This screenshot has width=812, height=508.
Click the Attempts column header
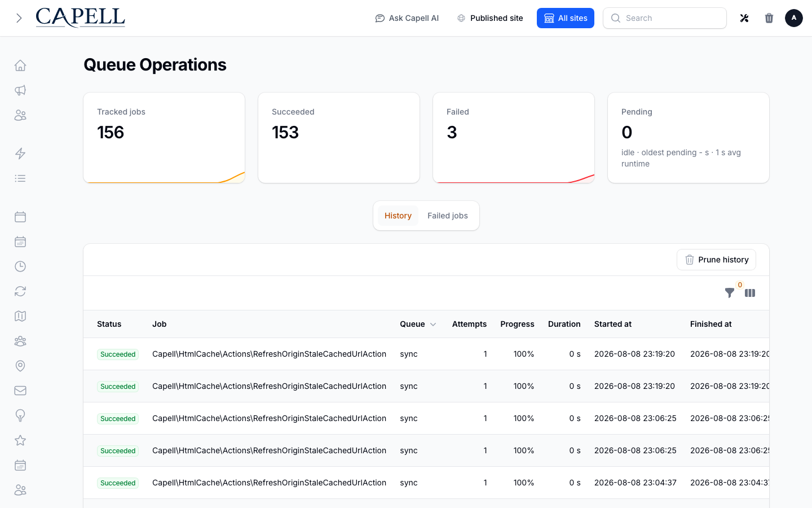click(469, 324)
